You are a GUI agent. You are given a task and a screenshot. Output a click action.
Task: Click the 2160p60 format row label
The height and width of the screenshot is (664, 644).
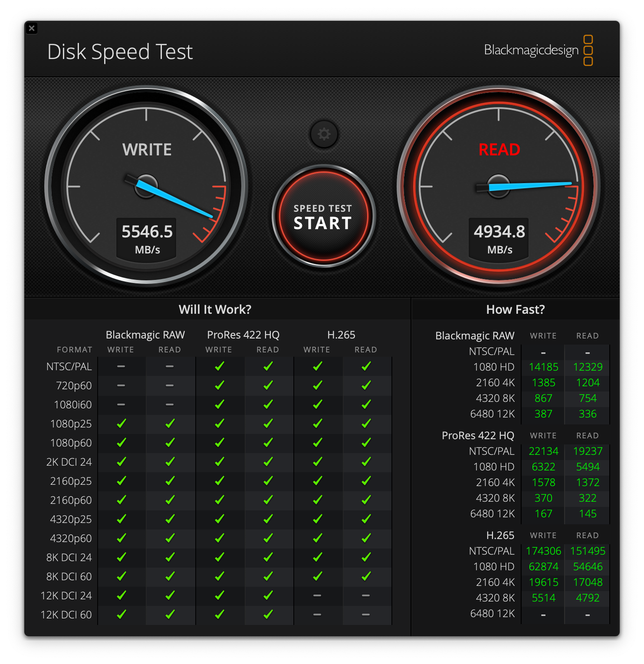click(71, 500)
